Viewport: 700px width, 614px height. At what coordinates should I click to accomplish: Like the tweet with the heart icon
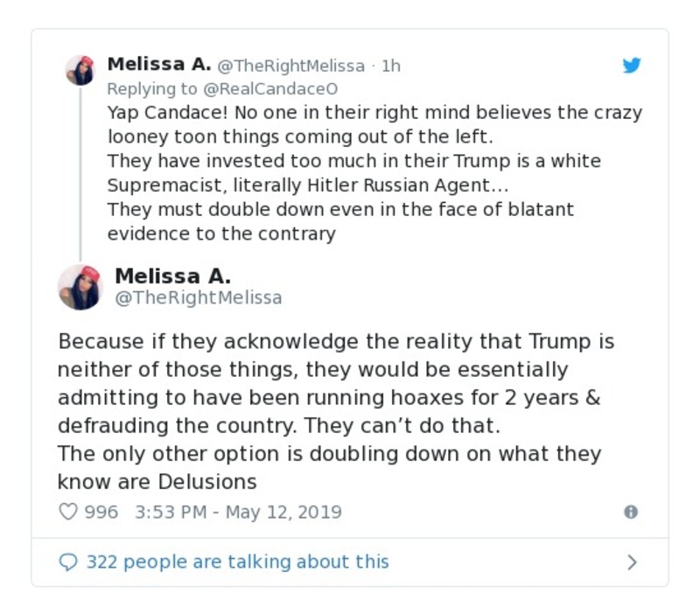[x=67, y=512]
